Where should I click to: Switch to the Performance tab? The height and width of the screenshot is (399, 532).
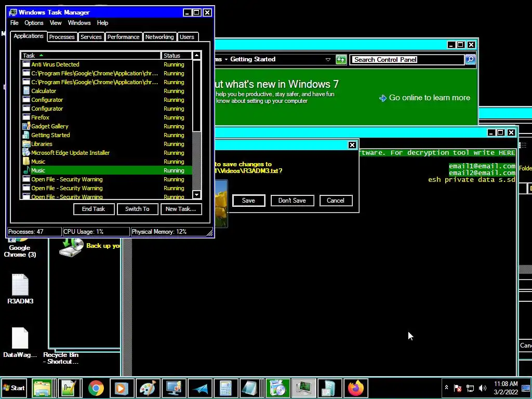123,37
